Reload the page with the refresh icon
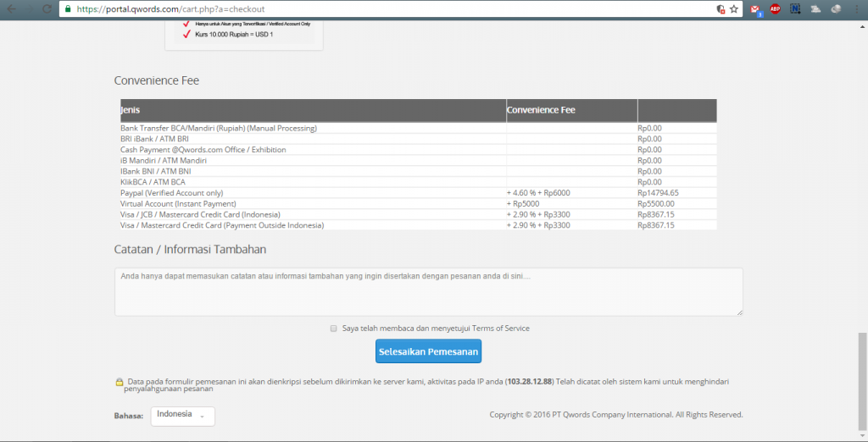The image size is (868, 442). pos(46,9)
